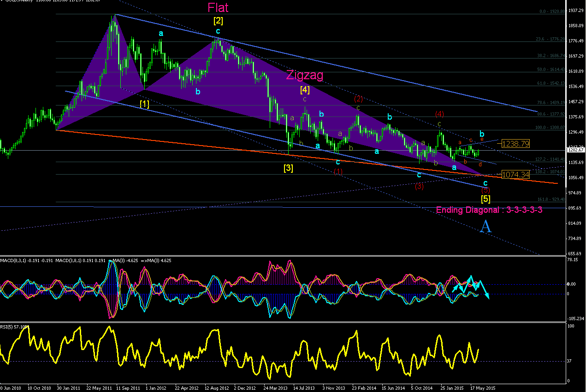Image resolution: width=586 pixels, height=392 pixels.
Task: Select Fibonacci level "127.2 - 1141.41"
Action: pos(550,159)
